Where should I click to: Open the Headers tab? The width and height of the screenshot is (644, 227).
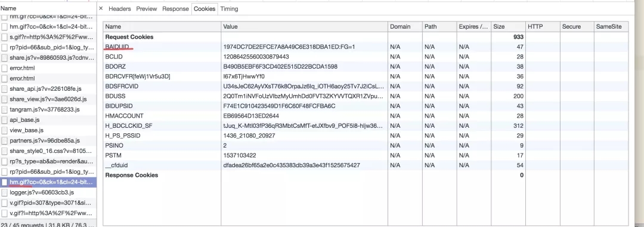tap(119, 8)
